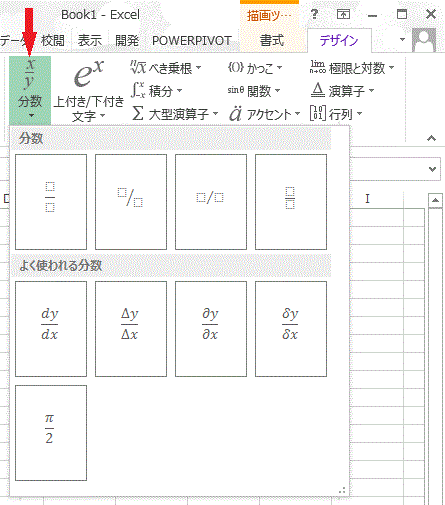Expand the formula bar chevron
This screenshot has height=505, width=445.
coord(433,169)
